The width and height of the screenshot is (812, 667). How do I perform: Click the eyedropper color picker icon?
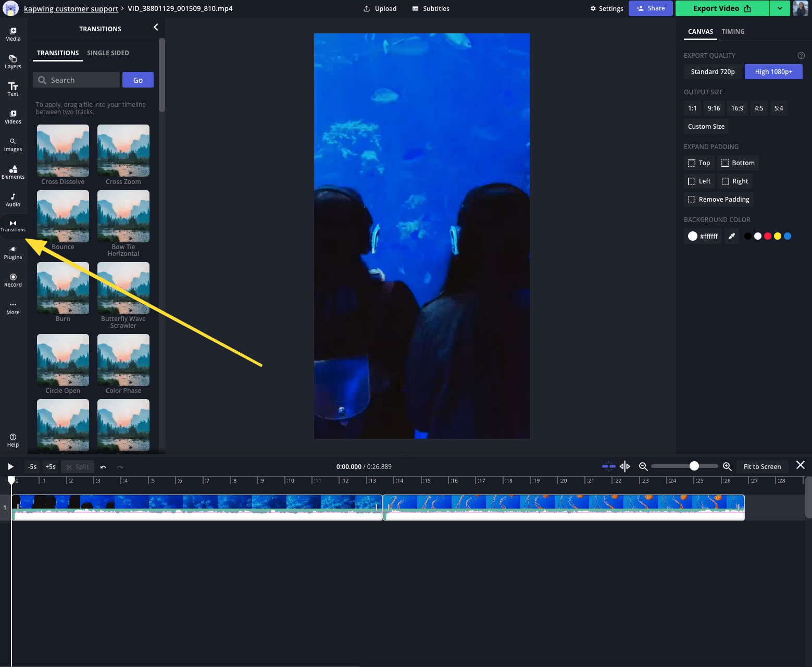[732, 236]
